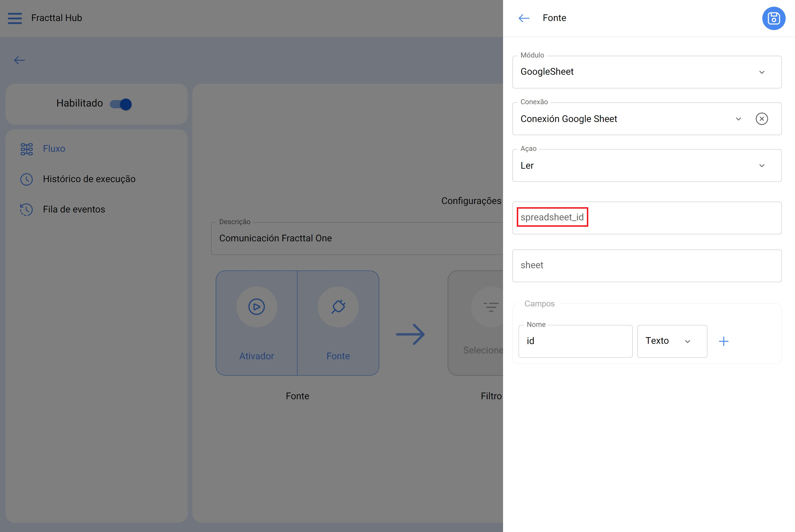Open the Texto field type dropdown

[672, 341]
